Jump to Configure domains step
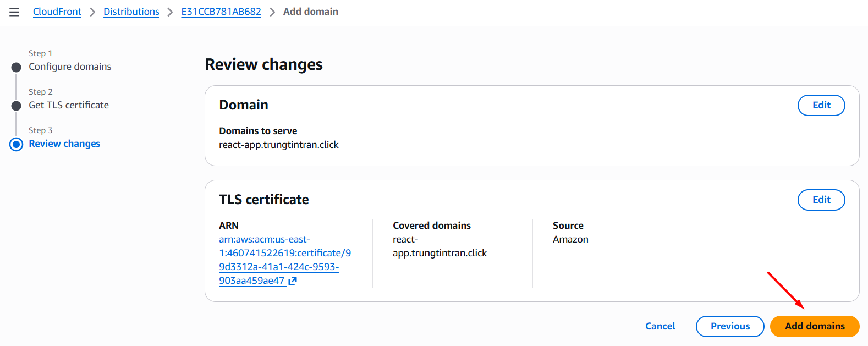Image resolution: width=868 pixels, height=346 pixels. [x=70, y=67]
